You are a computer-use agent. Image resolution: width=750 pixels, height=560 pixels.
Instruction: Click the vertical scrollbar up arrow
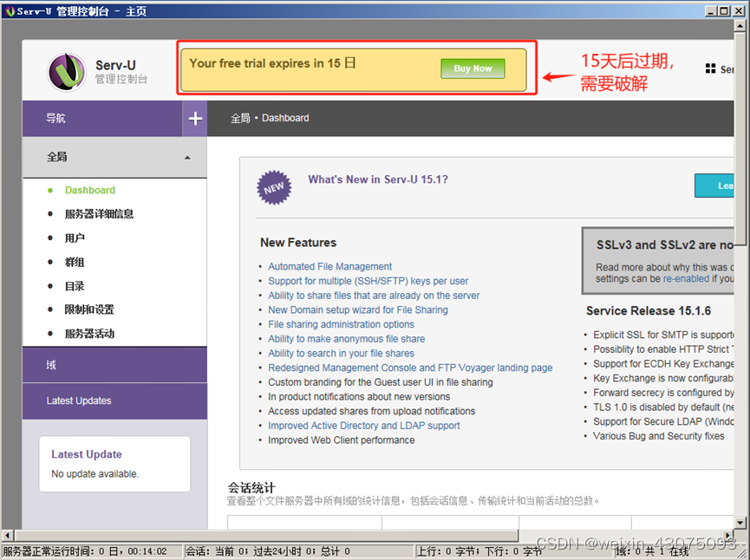click(x=740, y=25)
